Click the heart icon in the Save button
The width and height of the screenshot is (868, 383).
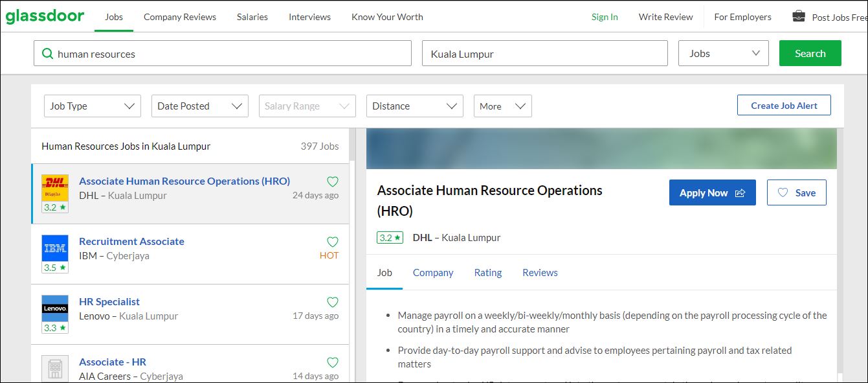coord(783,193)
